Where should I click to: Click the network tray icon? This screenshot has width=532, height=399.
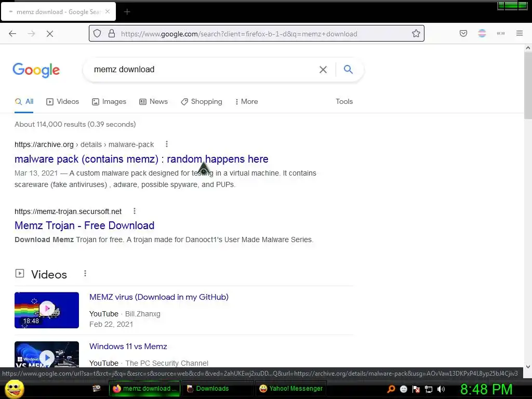429,389
